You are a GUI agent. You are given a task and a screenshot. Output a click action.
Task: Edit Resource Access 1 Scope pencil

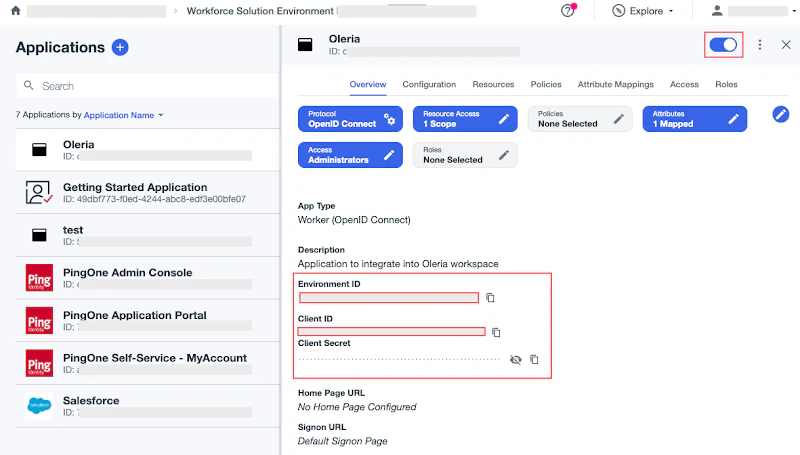tap(504, 119)
